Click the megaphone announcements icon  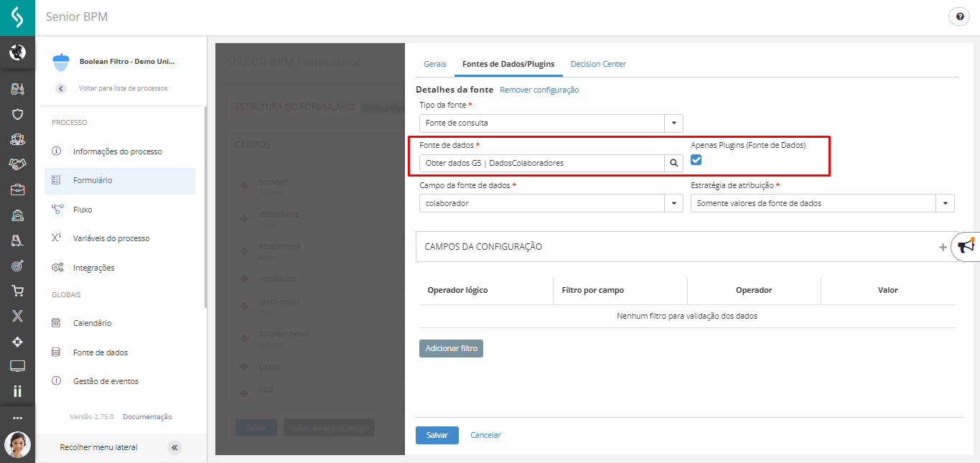[x=966, y=247]
